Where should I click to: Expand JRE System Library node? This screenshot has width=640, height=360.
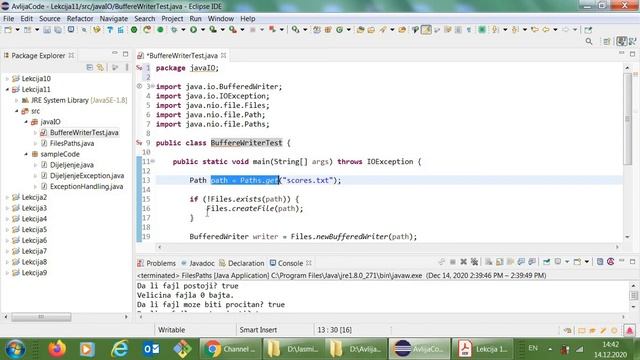17,100
